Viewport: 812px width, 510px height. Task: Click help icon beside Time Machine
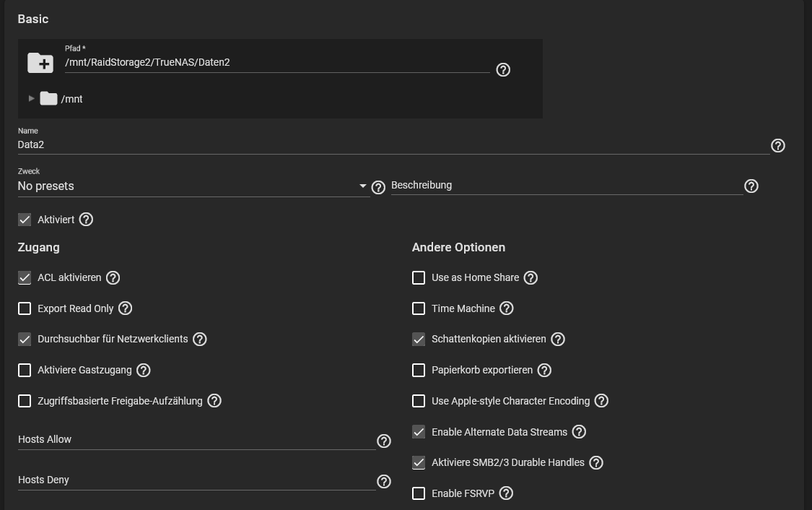click(x=507, y=308)
